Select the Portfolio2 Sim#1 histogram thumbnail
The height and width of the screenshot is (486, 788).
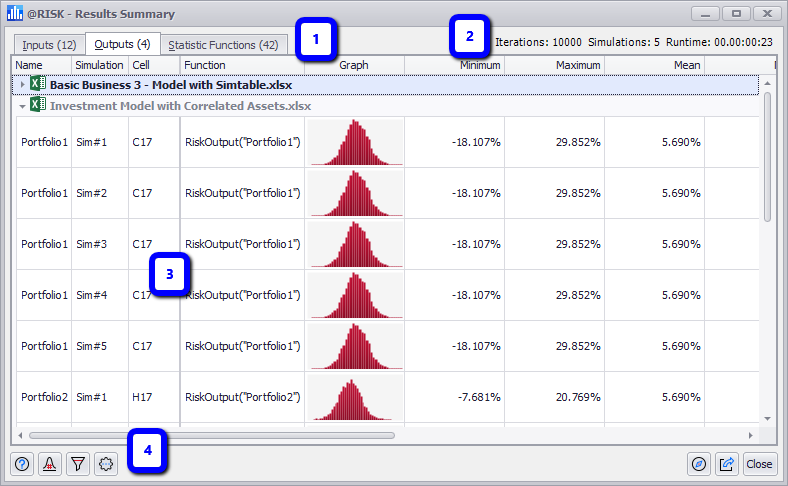tap(354, 397)
